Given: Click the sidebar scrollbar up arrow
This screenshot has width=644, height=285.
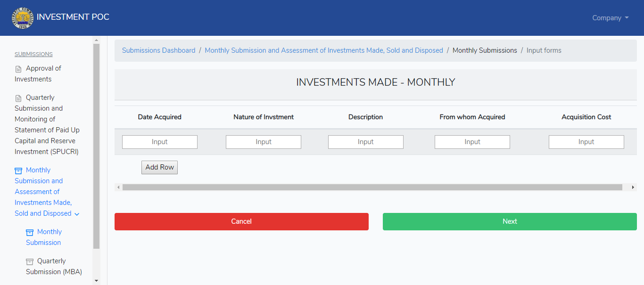Looking at the screenshot, I should click(97, 40).
